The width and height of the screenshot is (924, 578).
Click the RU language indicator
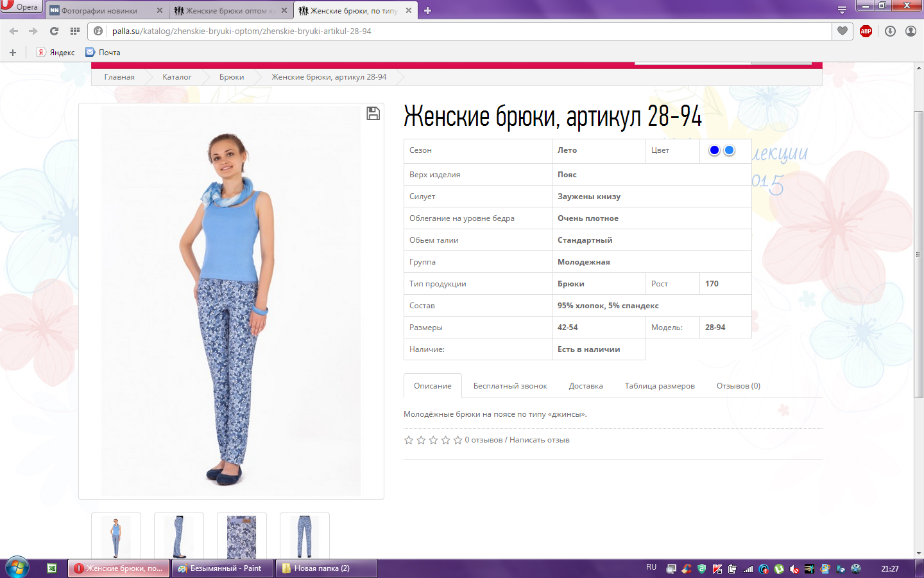pyautogui.click(x=651, y=568)
